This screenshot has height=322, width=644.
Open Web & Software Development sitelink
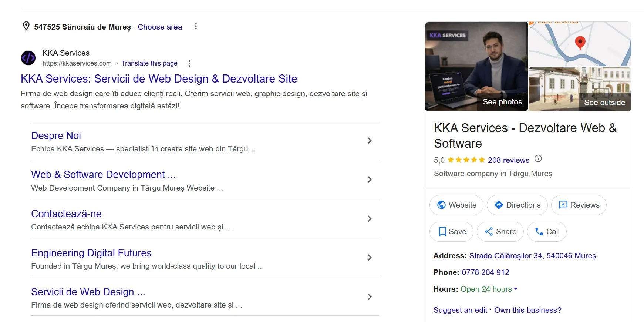[103, 174]
